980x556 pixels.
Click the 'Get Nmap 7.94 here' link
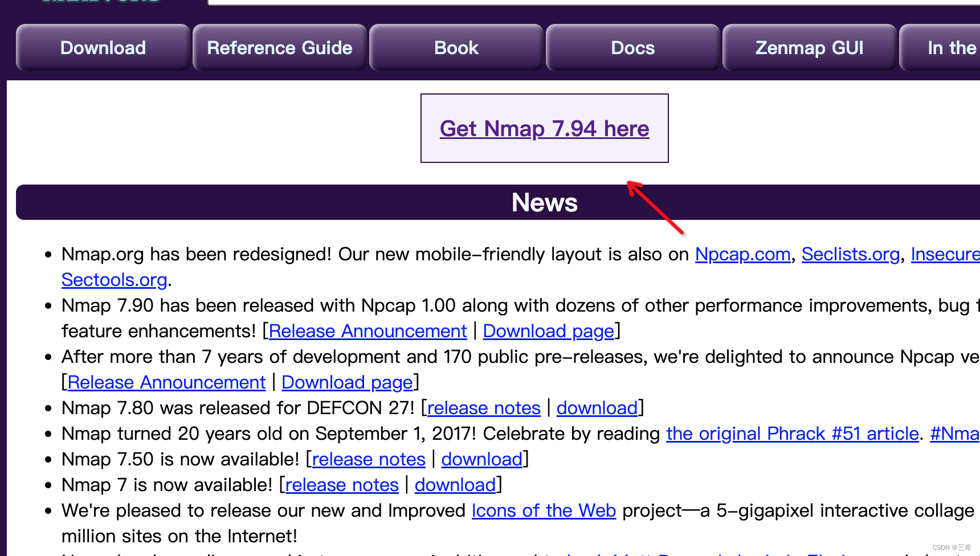545,129
